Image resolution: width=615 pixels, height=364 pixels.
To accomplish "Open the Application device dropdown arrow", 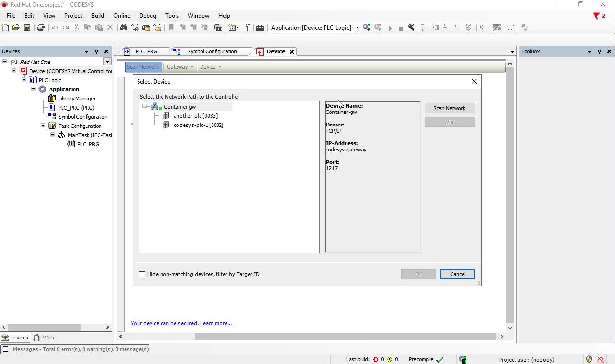I will 357,28.
